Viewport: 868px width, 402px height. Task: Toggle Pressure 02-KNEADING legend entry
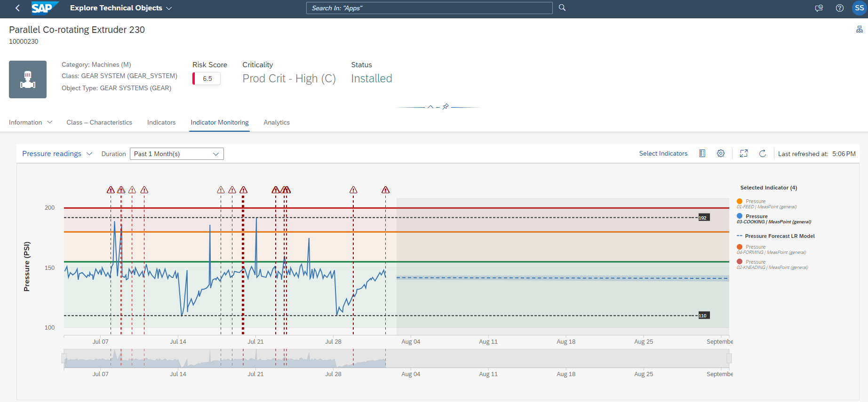tap(772, 264)
